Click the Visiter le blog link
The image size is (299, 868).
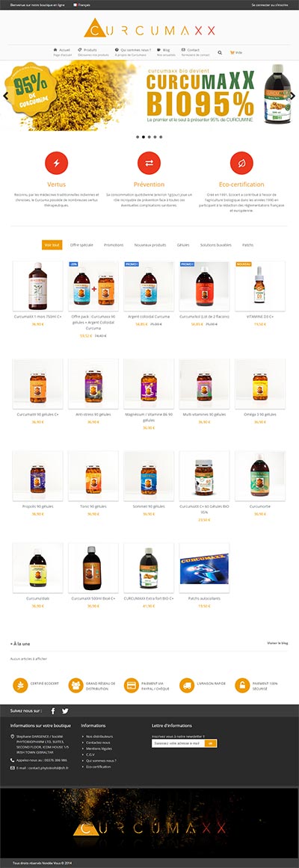pyautogui.click(x=277, y=643)
